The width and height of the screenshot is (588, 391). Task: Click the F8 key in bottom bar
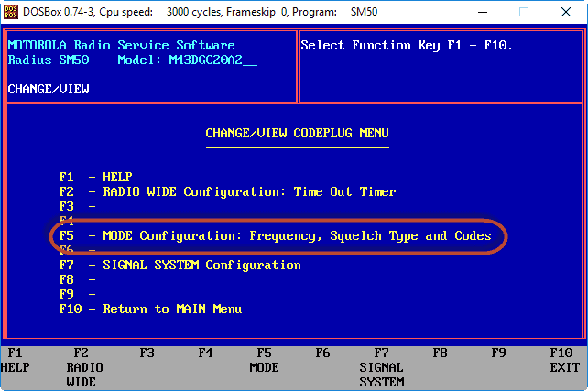[x=440, y=353]
